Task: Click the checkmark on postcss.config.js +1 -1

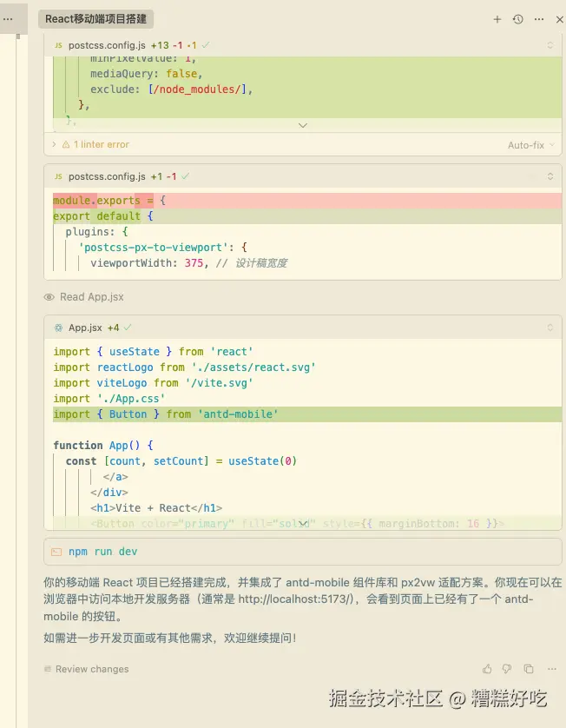Action: tap(185, 176)
